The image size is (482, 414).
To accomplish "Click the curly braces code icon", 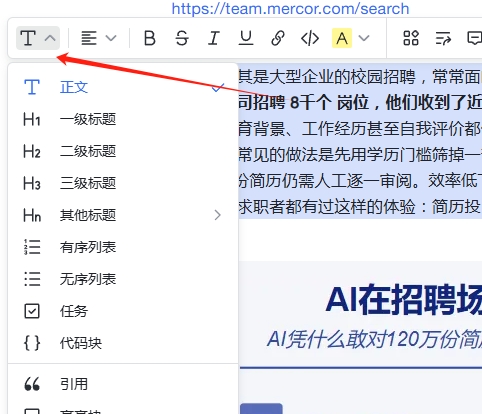I will tap(32, 343).
